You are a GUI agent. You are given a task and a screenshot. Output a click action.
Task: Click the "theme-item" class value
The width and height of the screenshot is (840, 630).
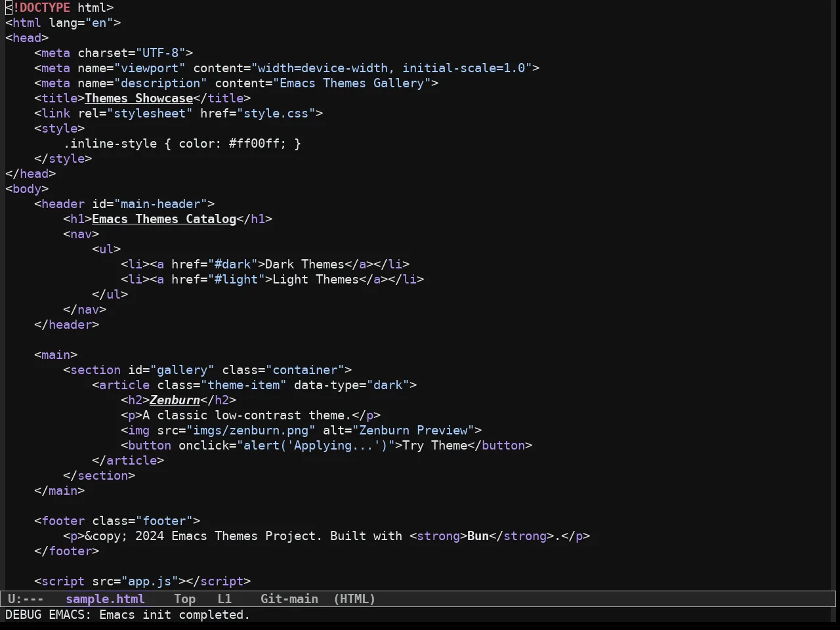pyautogui.click(x=243, y=385)
